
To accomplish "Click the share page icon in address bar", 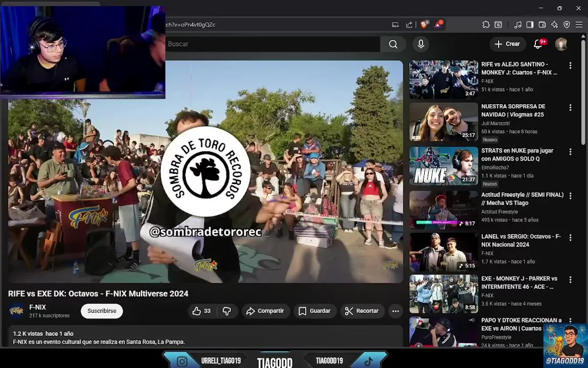I will click(409, 25).
